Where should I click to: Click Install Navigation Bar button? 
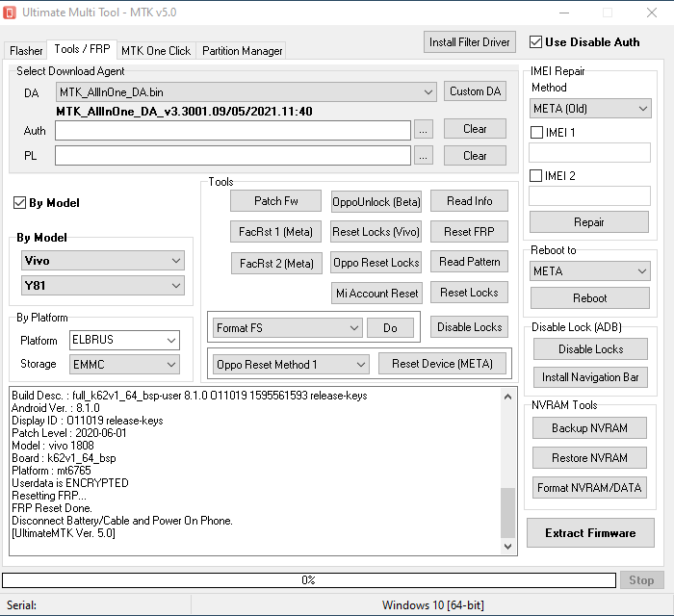tap(590, 377)
